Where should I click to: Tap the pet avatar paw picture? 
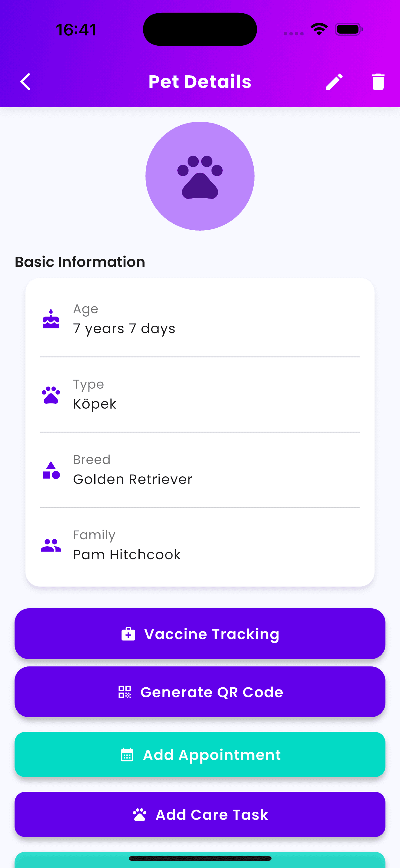click(x=200, y=176)
